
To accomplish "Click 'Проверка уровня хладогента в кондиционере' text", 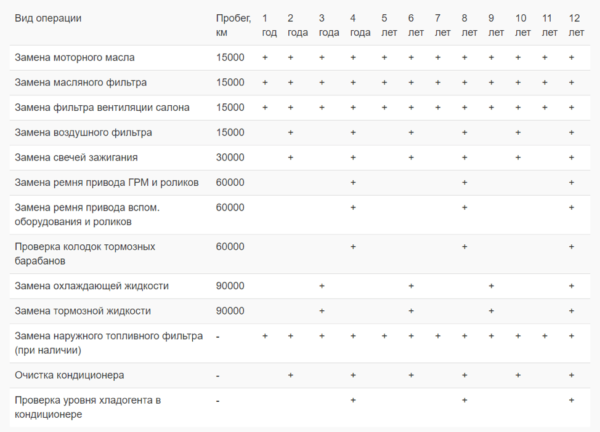I will point(87,407).
